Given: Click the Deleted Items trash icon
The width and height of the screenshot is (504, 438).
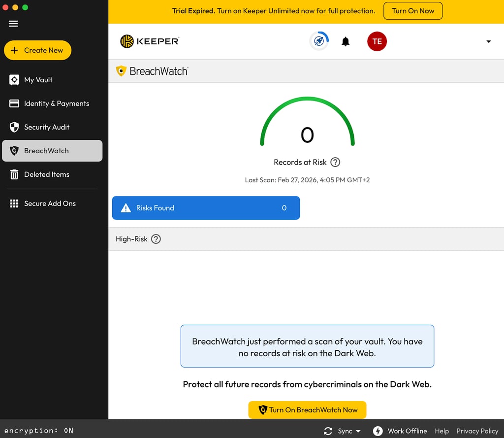Looking at the screenshot, I should [x=14, y=174].
